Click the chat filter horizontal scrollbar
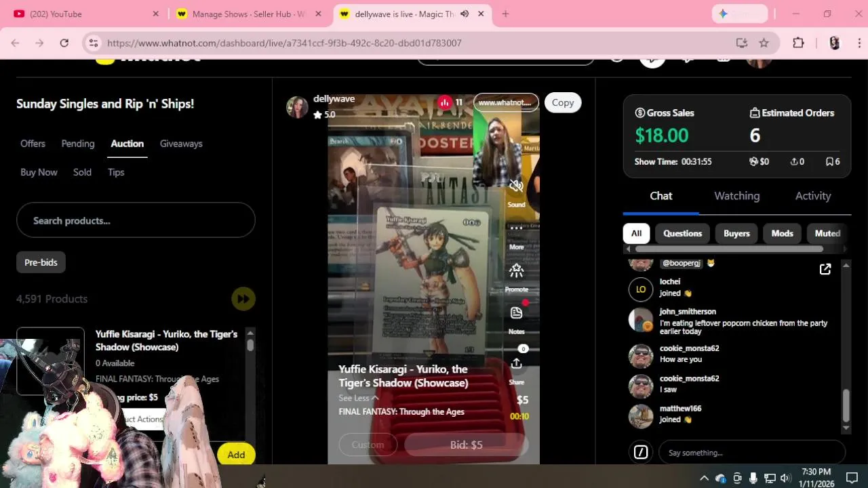The height and width of the screenshot is (488, 868). pos(729,249)
